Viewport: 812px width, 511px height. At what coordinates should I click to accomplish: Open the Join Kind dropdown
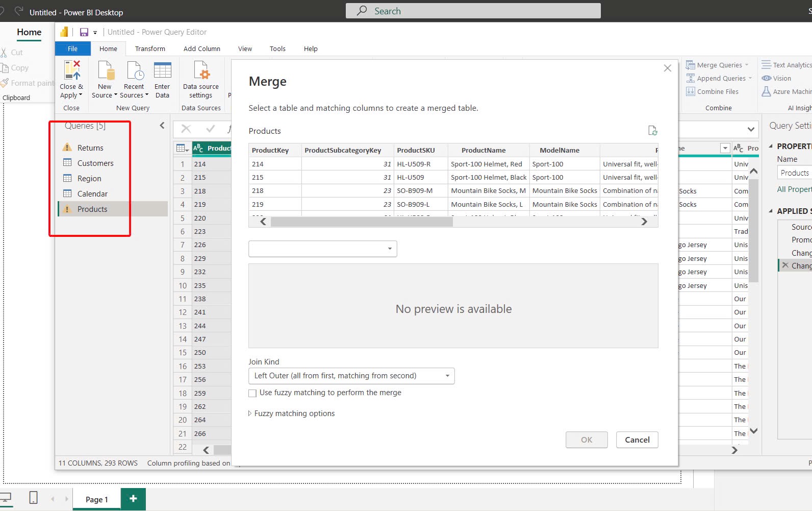click(x=351, y=376)
